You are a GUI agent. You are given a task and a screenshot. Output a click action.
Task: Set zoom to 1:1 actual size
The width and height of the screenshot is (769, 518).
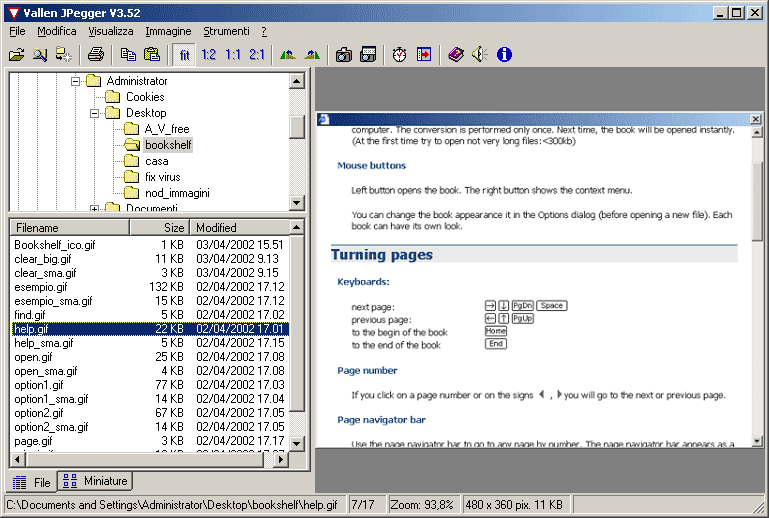tap(233, 54)
